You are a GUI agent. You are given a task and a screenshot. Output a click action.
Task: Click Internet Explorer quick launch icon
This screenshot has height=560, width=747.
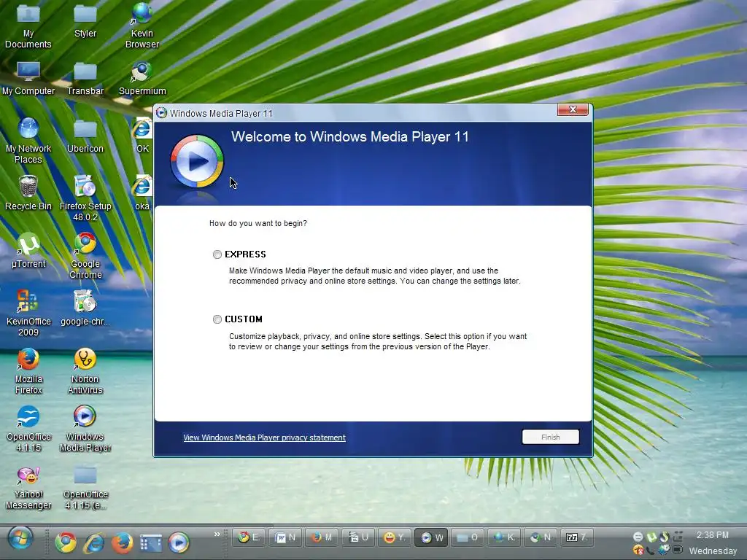point(94,542)
